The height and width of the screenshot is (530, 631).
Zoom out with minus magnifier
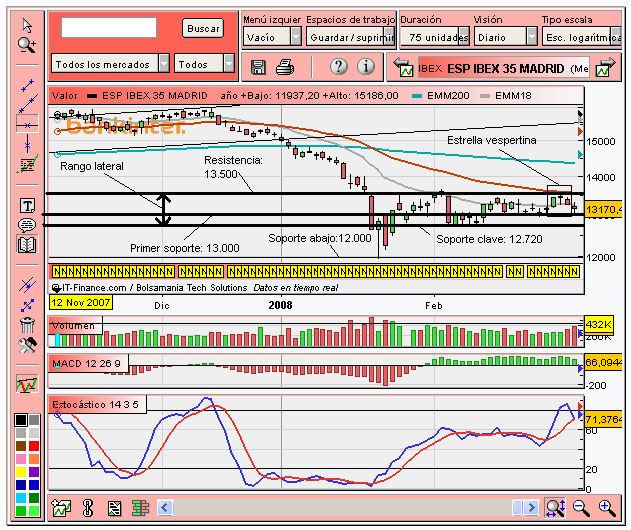pyautogui.click(x=581, y=508)
